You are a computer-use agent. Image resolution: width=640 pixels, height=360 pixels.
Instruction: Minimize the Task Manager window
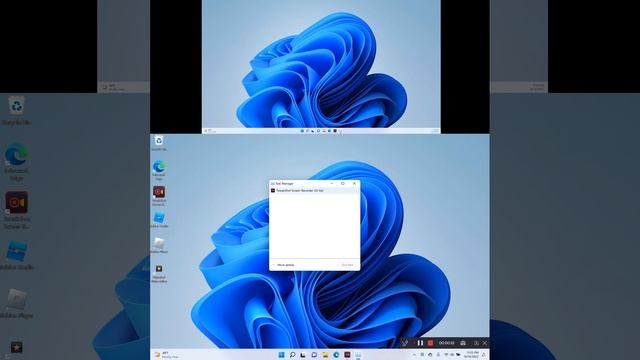tap(331, 184)
